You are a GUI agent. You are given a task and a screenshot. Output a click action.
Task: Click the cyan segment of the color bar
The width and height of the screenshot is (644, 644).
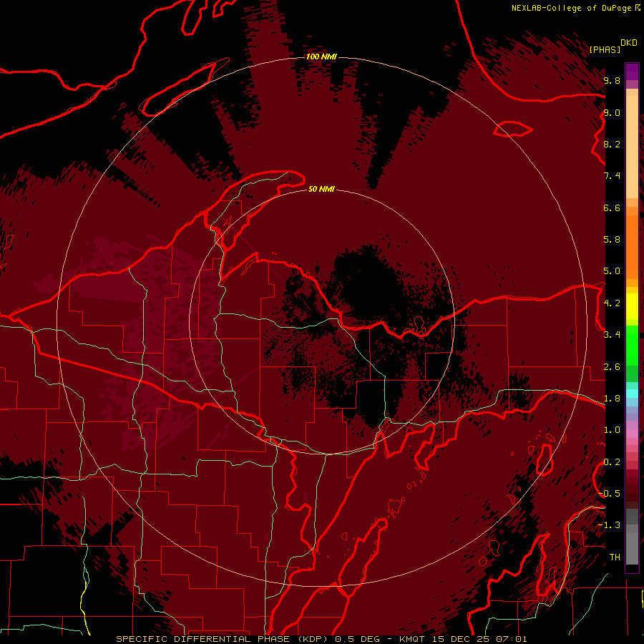click(x=632, y=394)
